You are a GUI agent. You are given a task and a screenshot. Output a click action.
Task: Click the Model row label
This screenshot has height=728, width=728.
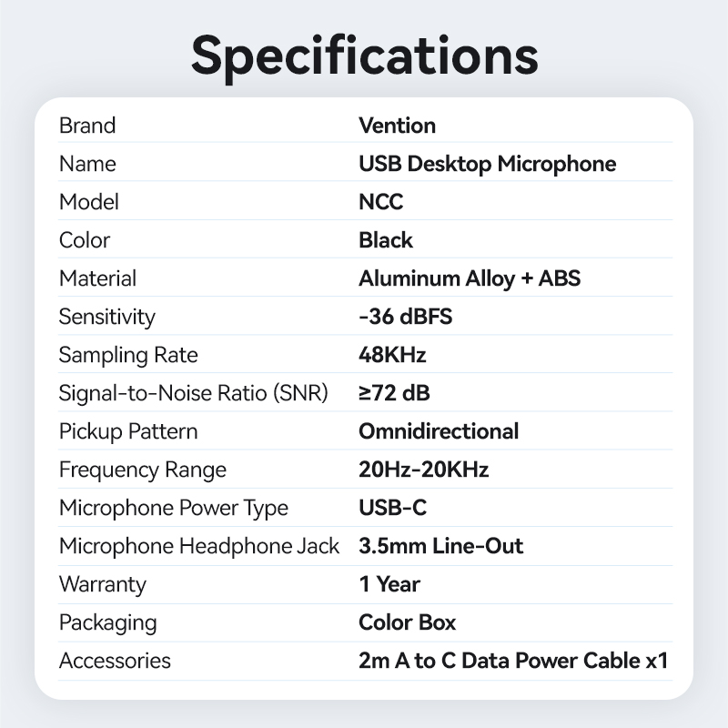tap(89, 202)
